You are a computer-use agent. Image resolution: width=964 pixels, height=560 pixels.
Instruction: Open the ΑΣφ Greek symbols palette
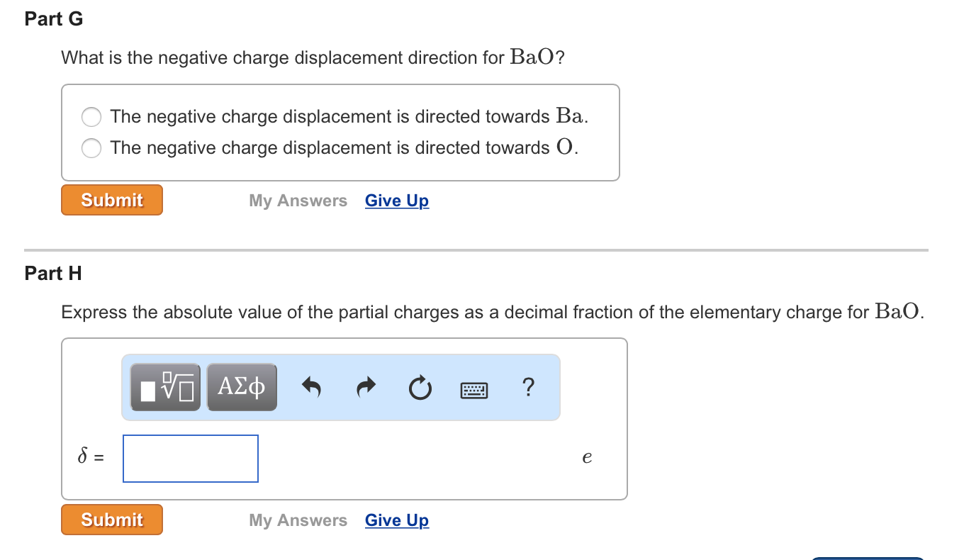(x=241, y=386)
